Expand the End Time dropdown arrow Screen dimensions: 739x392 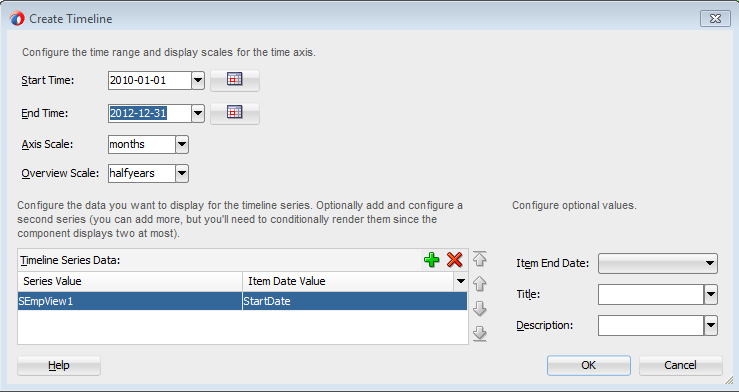198,114
